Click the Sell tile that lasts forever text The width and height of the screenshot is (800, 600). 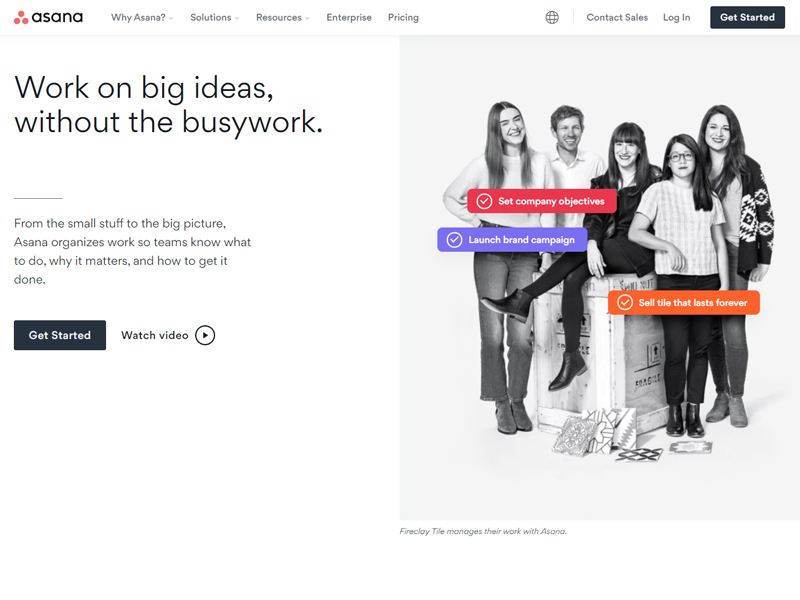pyautogui.click(x=693, y=303)
